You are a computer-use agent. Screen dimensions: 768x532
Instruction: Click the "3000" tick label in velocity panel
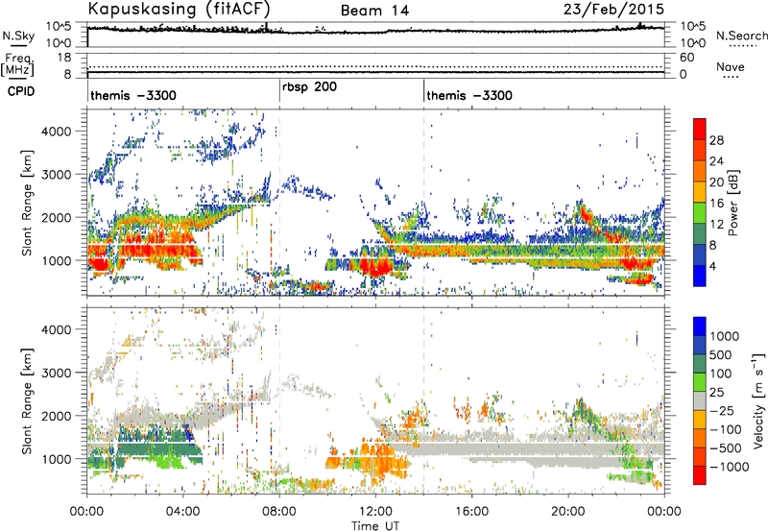coord(57,373)
